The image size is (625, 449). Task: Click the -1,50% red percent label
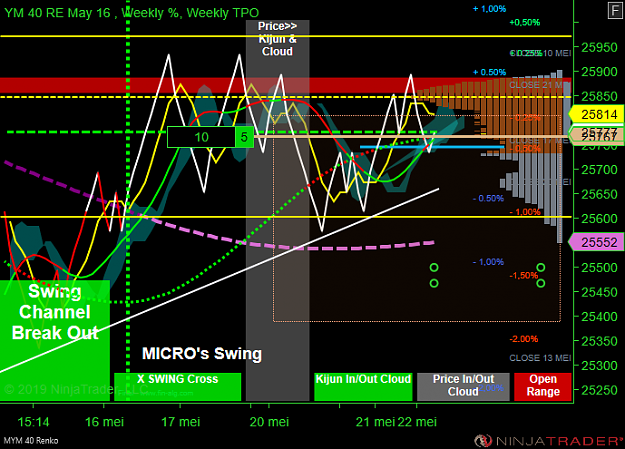point(524,275)
